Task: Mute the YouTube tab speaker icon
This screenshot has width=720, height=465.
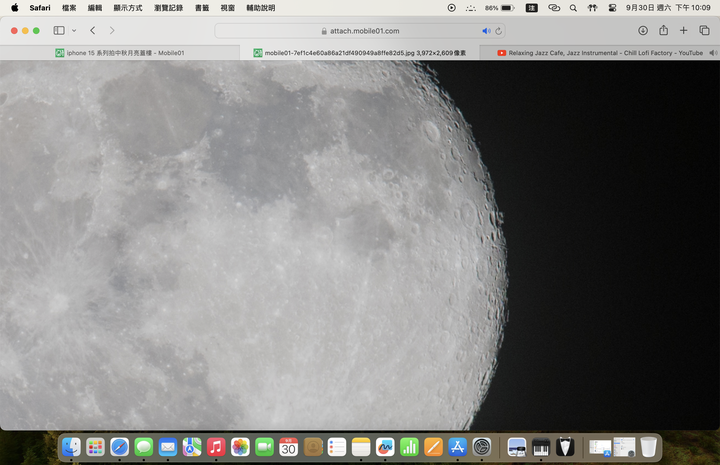Action: tap(713, 53)
